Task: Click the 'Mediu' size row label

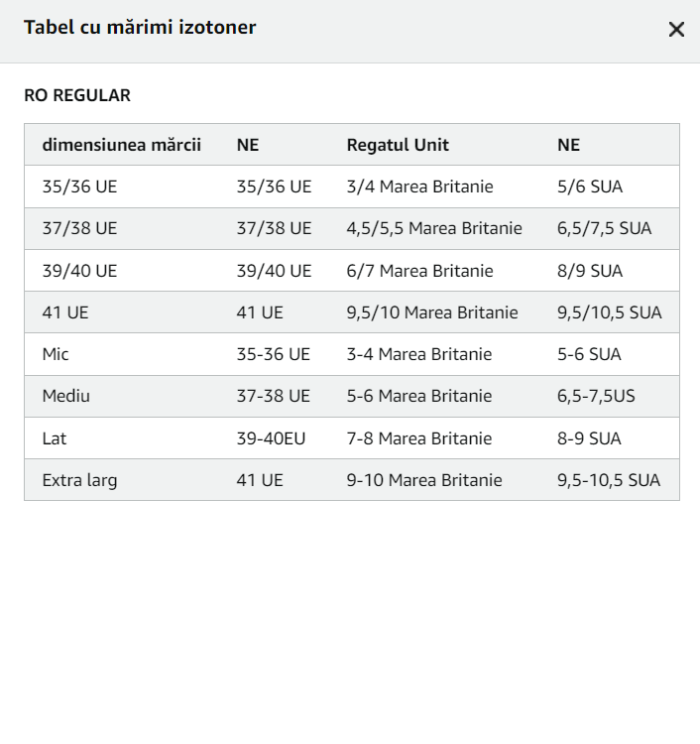Action: coord(65,396)
